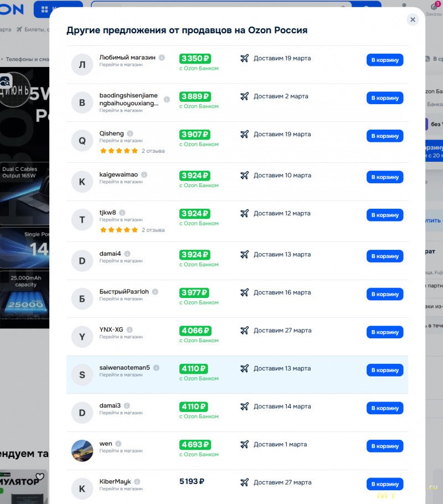Viewport: 443px width, 504px height.
Task: Add wen's 4 693 ₽ offer to cart
Action: point(384,446)
